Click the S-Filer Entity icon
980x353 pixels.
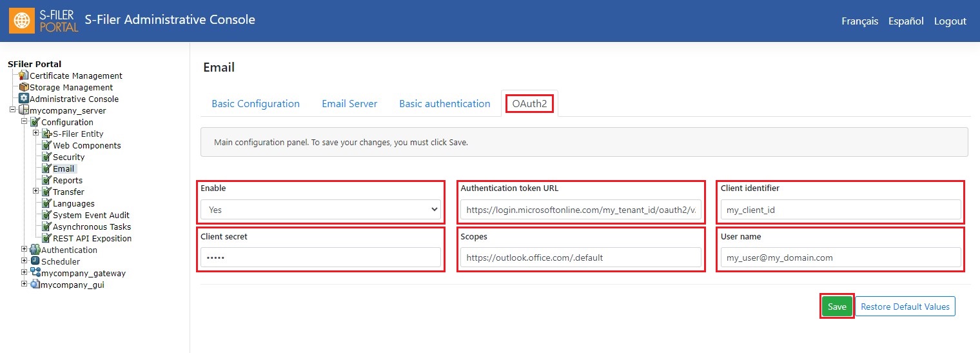[47, 134]
